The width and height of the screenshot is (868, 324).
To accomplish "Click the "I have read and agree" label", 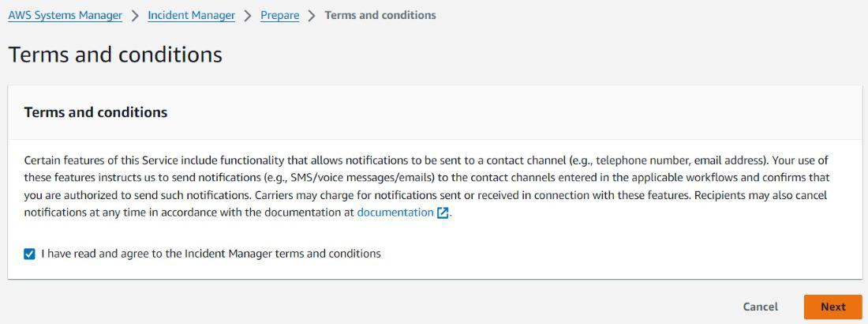I will pos(211,254).
